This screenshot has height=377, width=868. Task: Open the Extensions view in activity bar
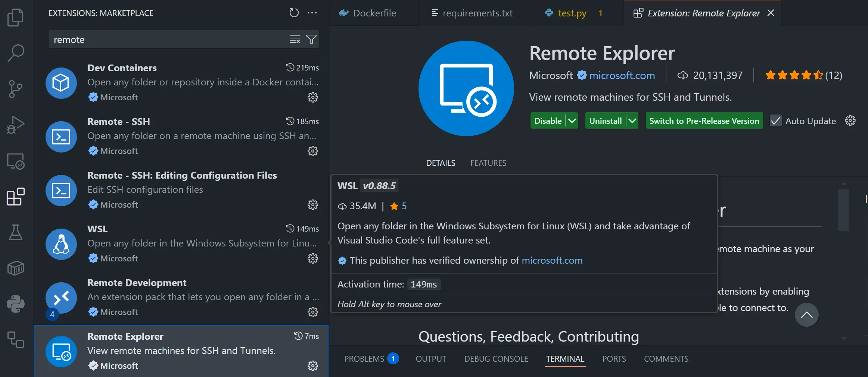16,197
